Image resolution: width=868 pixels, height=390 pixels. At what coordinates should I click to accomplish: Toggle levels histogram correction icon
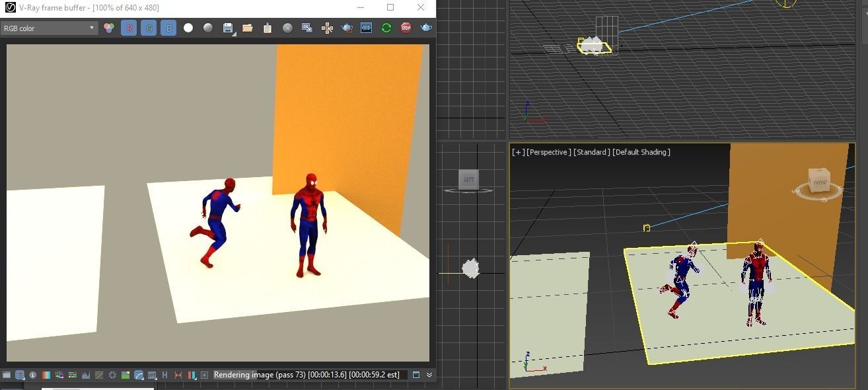click(86, 375)
